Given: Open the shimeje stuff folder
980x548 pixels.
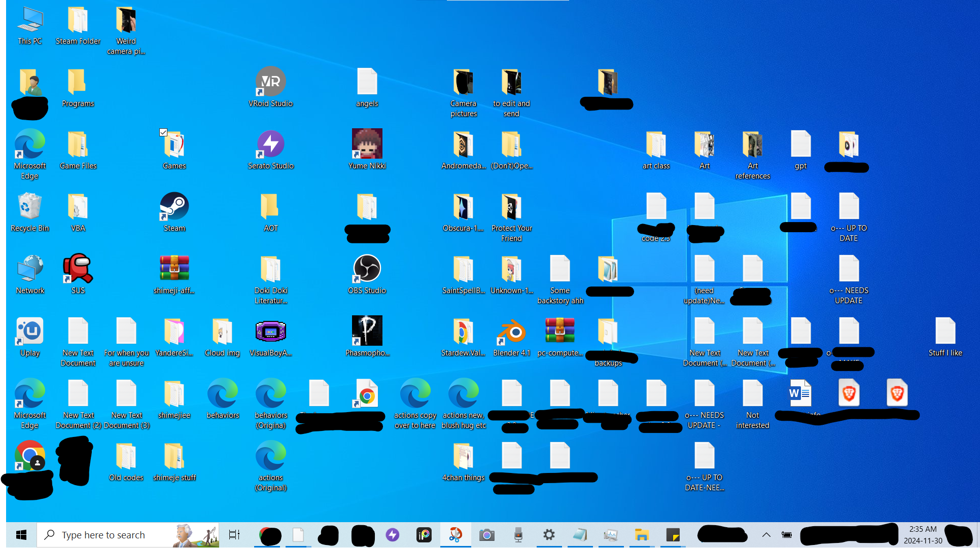Looking at the screenshot, I should tap(174, 461).
